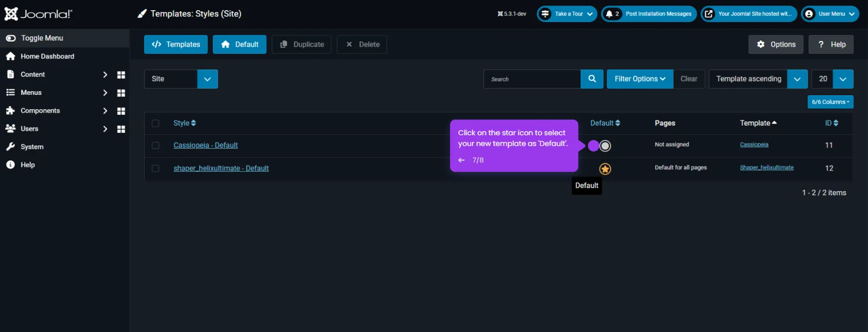The width and height of the screenshot is (868, 332).
Task: Click the Default toolbar button
Action: click(239, 45)
